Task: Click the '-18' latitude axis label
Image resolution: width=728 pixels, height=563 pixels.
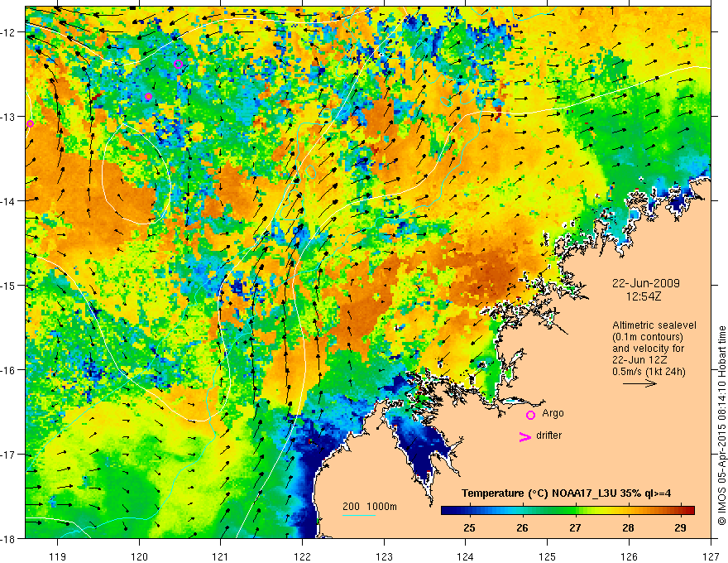Action: [9, 538]
